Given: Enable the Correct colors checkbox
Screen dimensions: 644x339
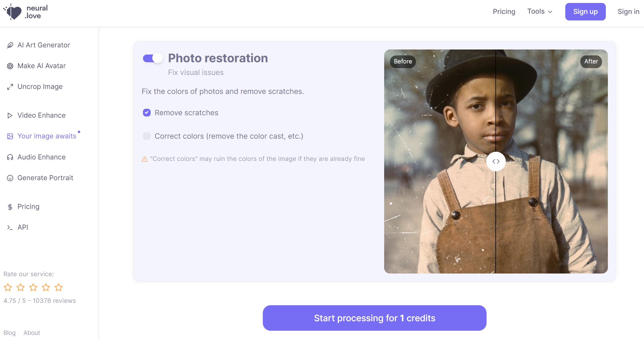Looking at the screenshot, I should click(147, 136).
